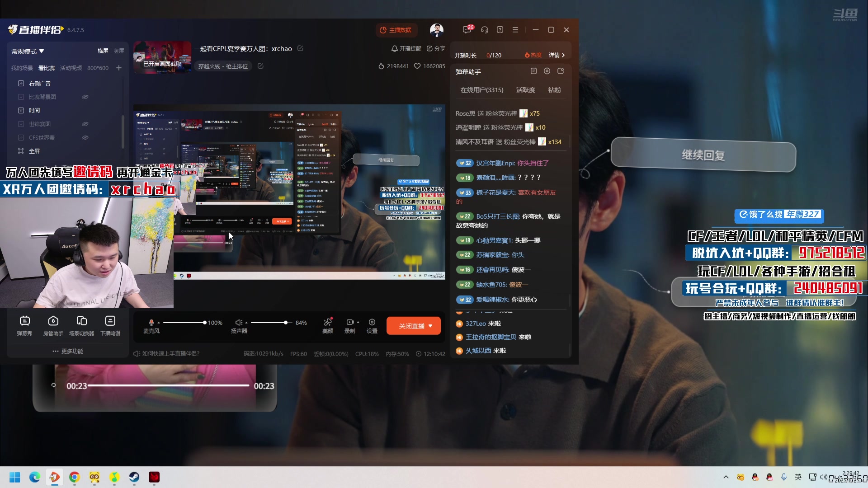Image resolution: width=868 pixels, height=488 pixels.
Task: Mute the 麦克风 microphone icon
Action: (151, 322)
